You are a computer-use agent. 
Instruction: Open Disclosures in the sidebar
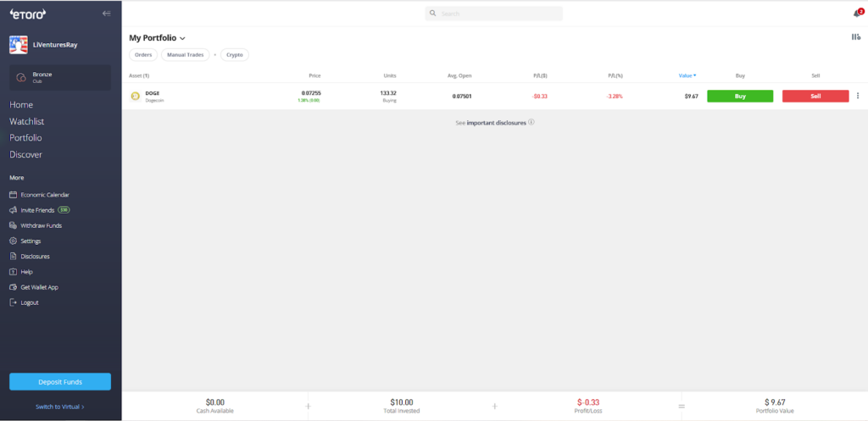pos(36,257)
